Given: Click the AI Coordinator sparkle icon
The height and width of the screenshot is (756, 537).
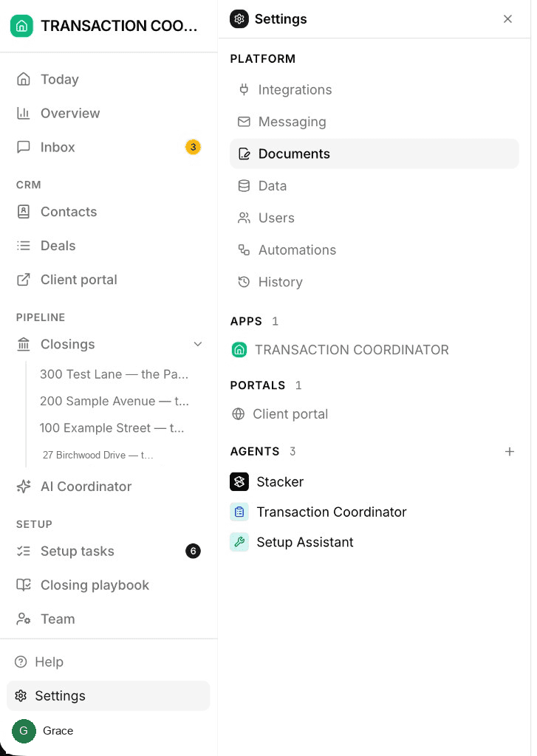Looking at the screenshot, I should pos(23,487).
